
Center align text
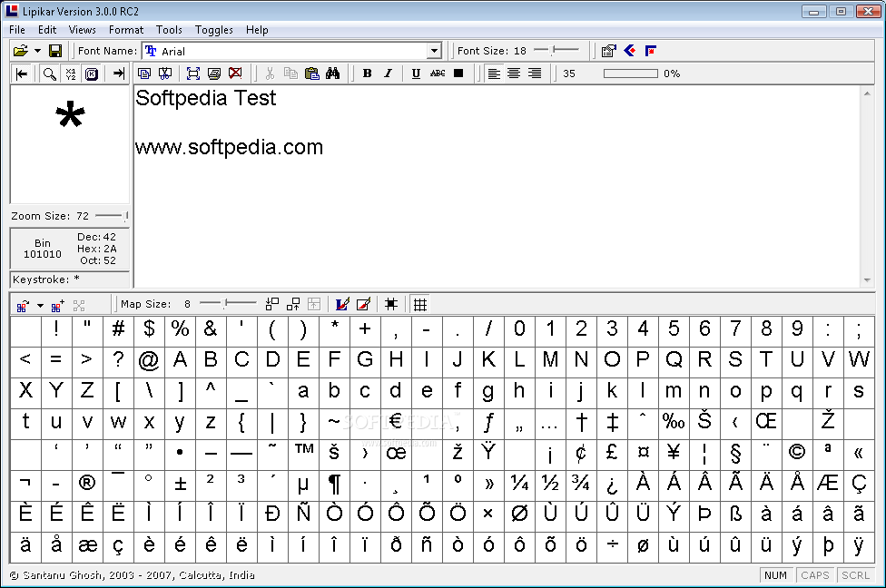pos(514,73)
